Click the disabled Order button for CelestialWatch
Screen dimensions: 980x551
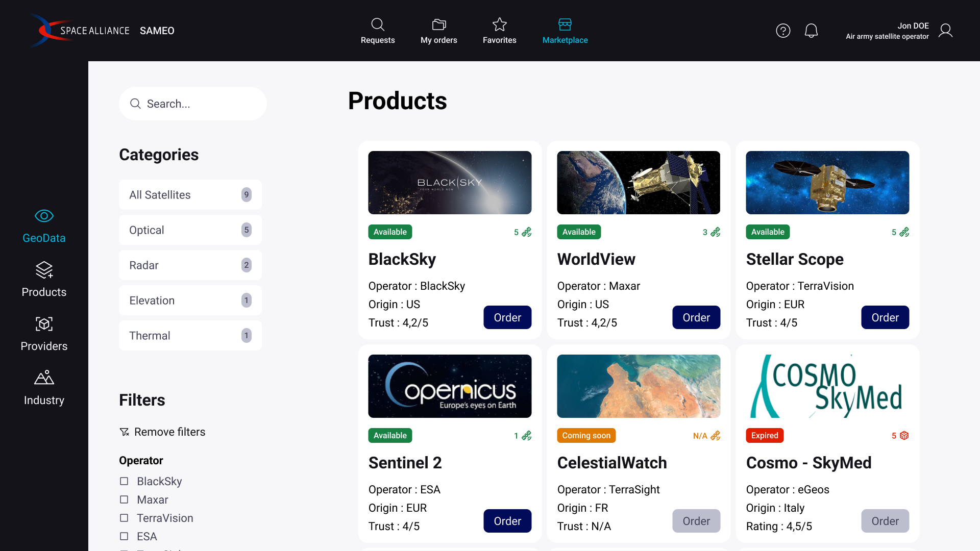point(696,521)
